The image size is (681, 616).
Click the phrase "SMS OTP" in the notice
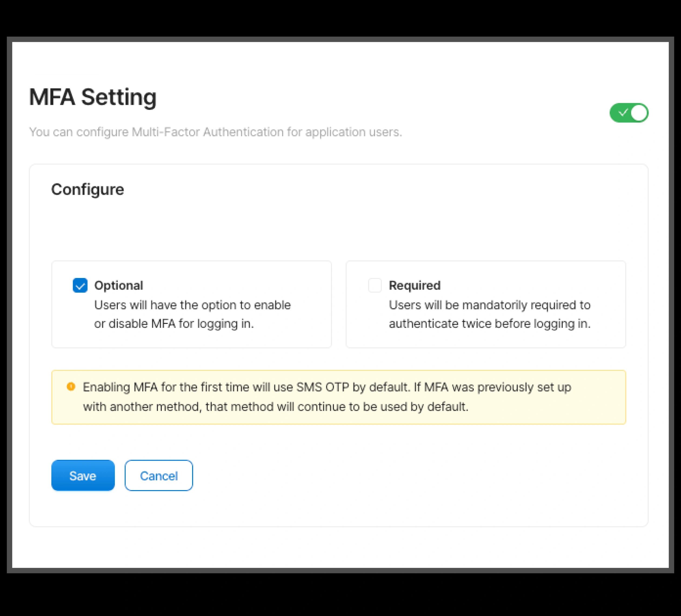322,387
